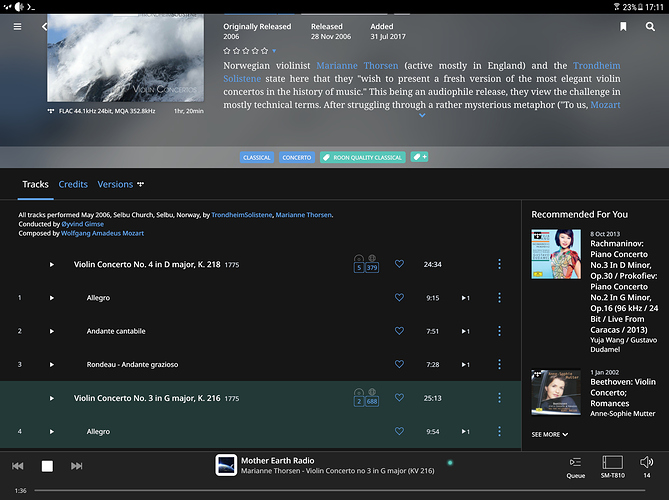Set the album star rating
Image resolution: width=669 pixels, height=500 pixels.
(245, 51)
